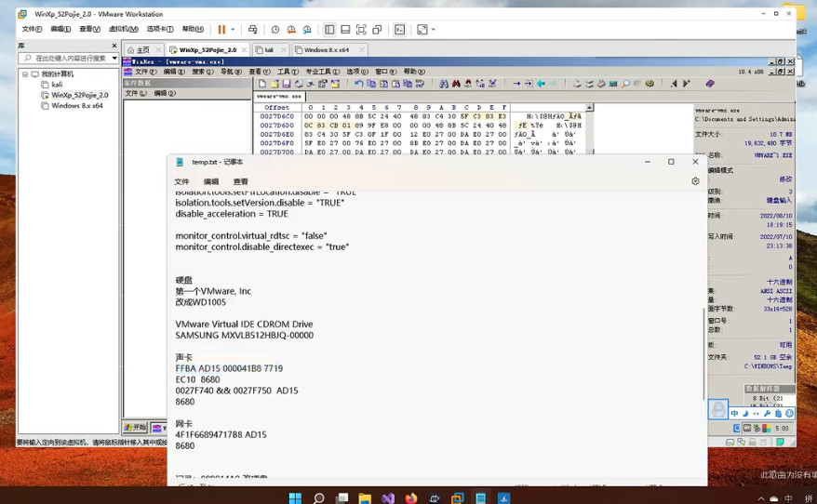Click WinHex find text binoculars icon
The height and width of the screenshot is (504, 817).
tap(444, 84)
